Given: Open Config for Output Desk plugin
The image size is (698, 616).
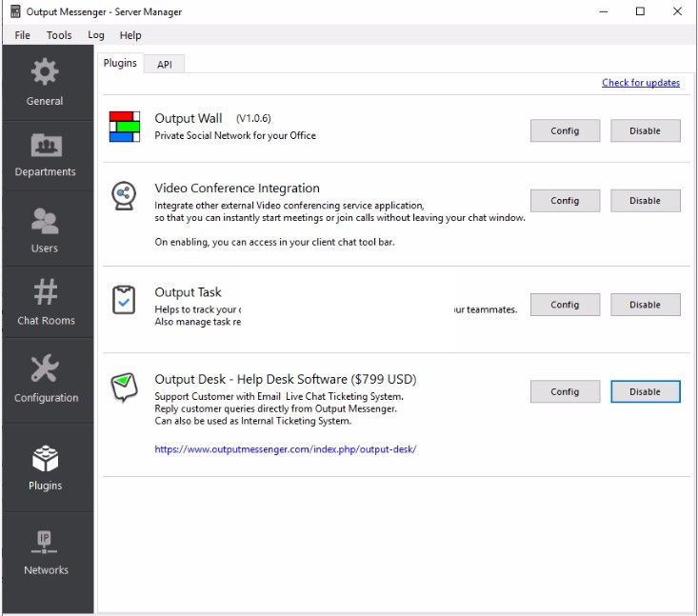Looking at the screenshot, I should tap(565, 391).
